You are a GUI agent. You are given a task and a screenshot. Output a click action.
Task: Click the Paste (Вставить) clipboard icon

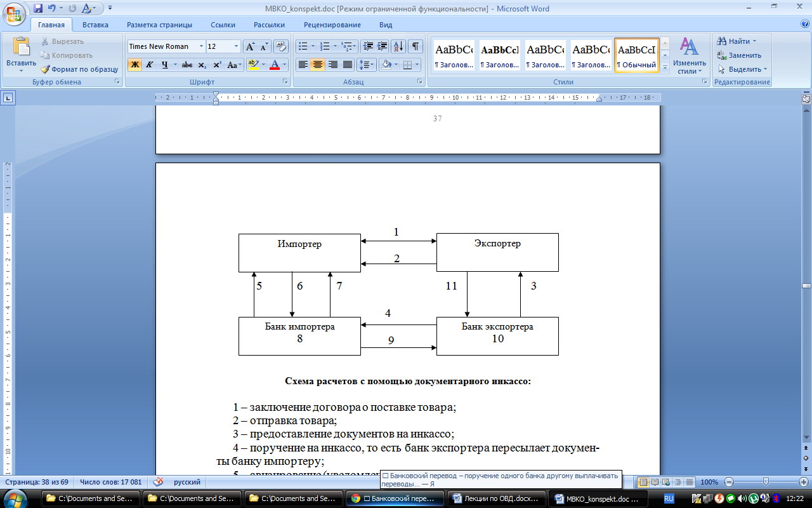[x=22, y=48]
